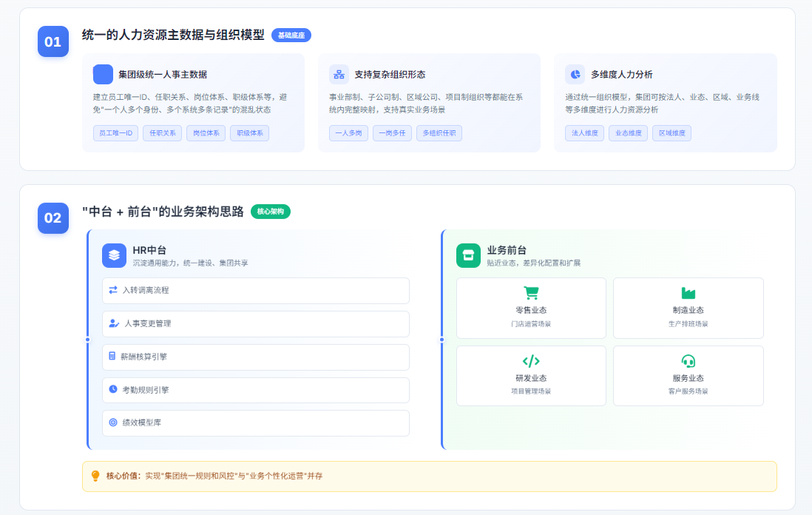This screenshot has height=515, width=812.
Task: Click the 多维度人力分析 pie chart icon
Action: 575,74
